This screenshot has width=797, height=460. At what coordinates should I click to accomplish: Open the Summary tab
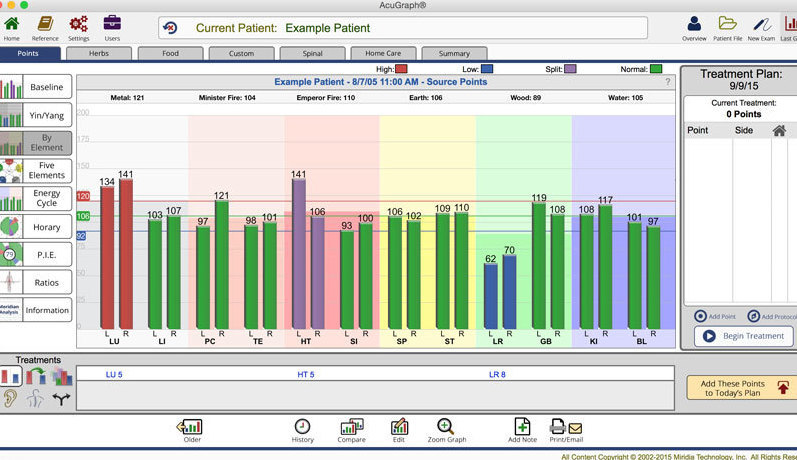pos(454,53)
